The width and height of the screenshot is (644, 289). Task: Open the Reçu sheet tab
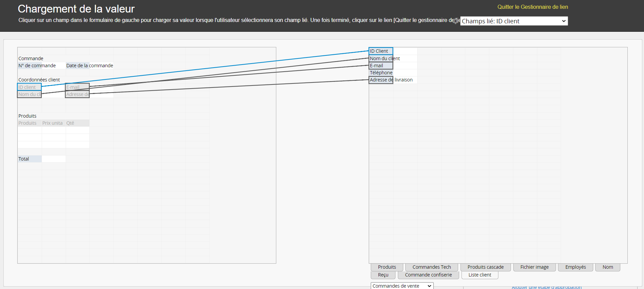[383, 275]
